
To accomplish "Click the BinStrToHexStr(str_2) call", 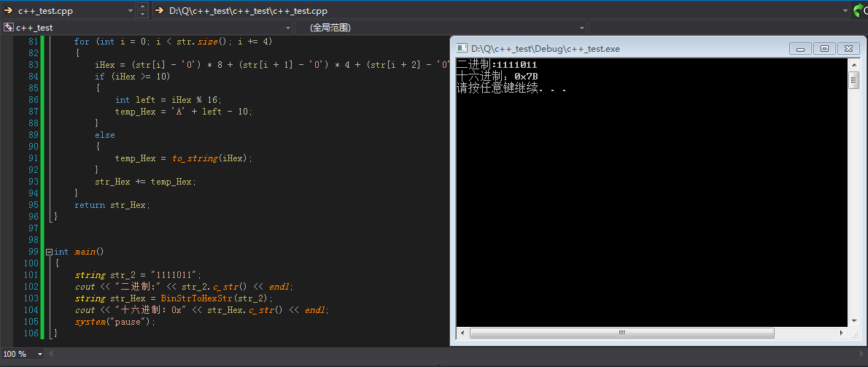I will (214, 298).
